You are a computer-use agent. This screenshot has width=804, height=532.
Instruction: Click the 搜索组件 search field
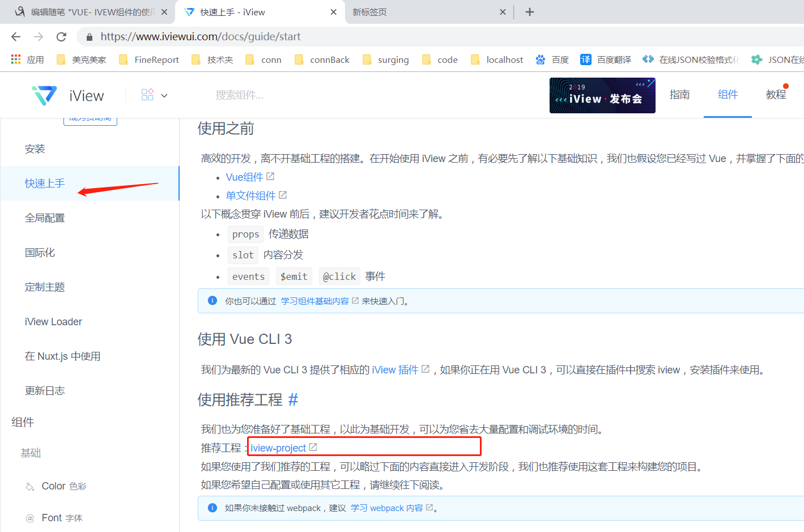[239, 95]
